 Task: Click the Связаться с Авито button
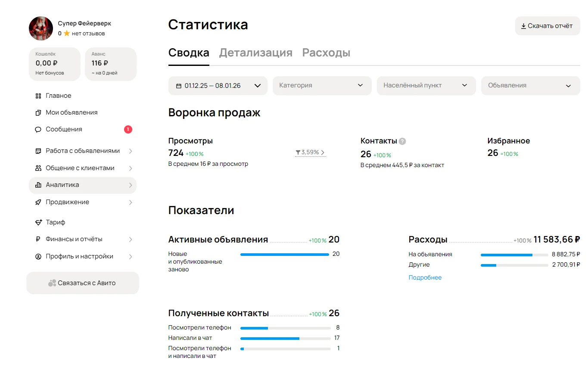pyautogui.click(x=83, y=283)
